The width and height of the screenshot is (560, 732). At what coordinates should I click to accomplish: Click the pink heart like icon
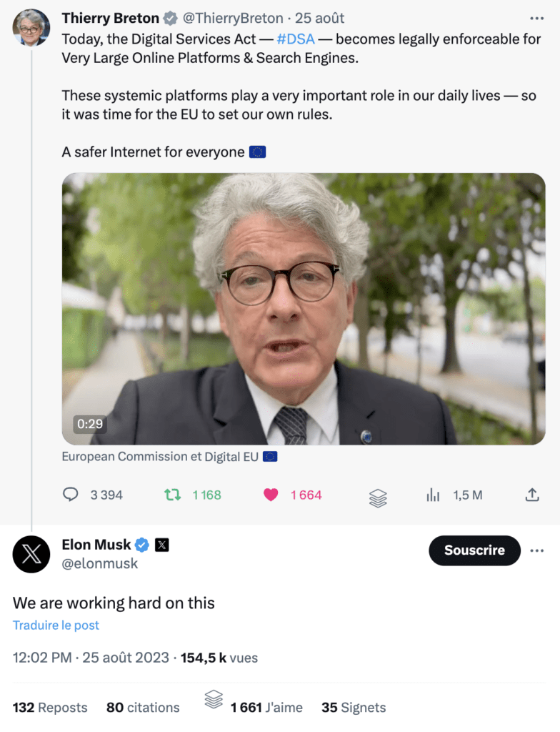tap(271, 495)
